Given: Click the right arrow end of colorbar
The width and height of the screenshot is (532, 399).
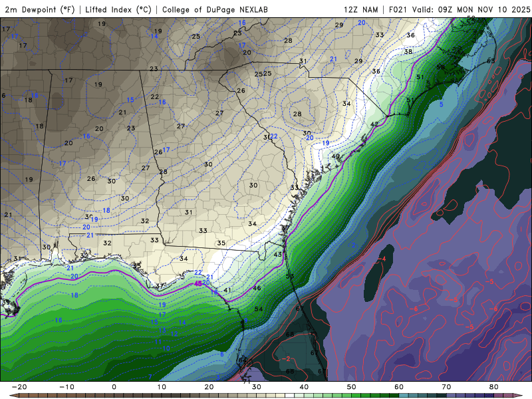Looking at the screenshot, I should (519, 396).
